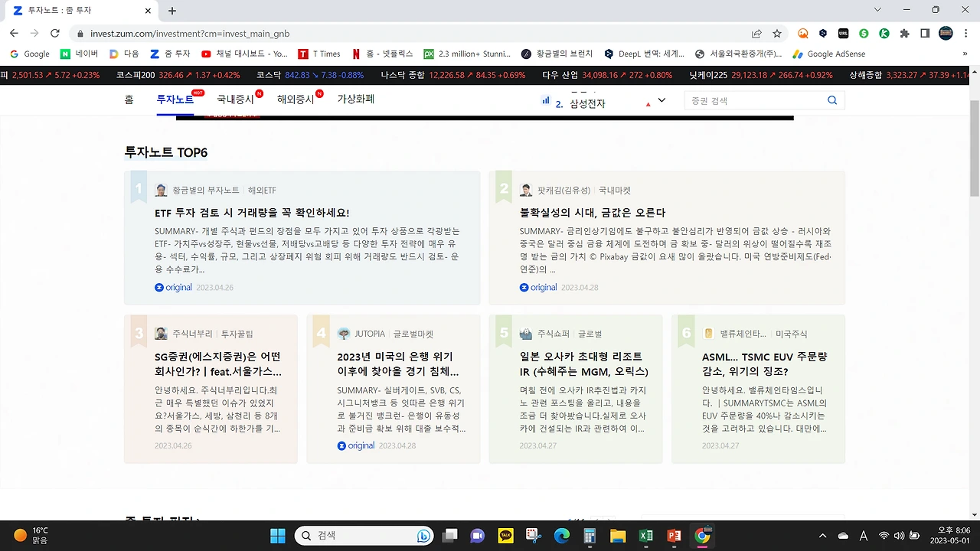Click author 주식너부리

coord(192,334)
